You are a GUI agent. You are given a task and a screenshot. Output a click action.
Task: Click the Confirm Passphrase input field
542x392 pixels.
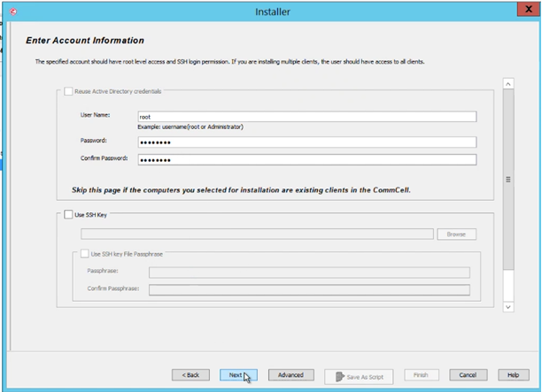point(309,289)
